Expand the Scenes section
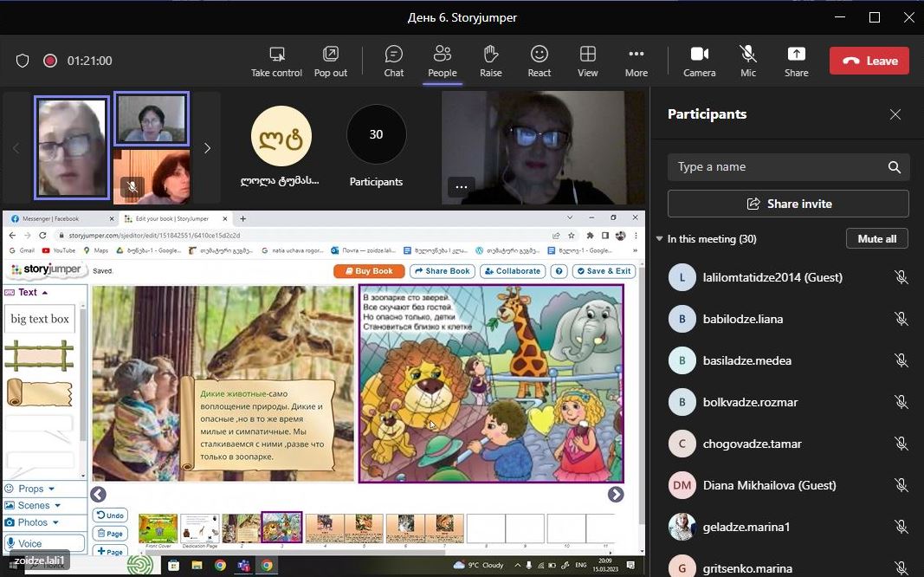This screenshot has width=924, height=577. click(32, 506)
